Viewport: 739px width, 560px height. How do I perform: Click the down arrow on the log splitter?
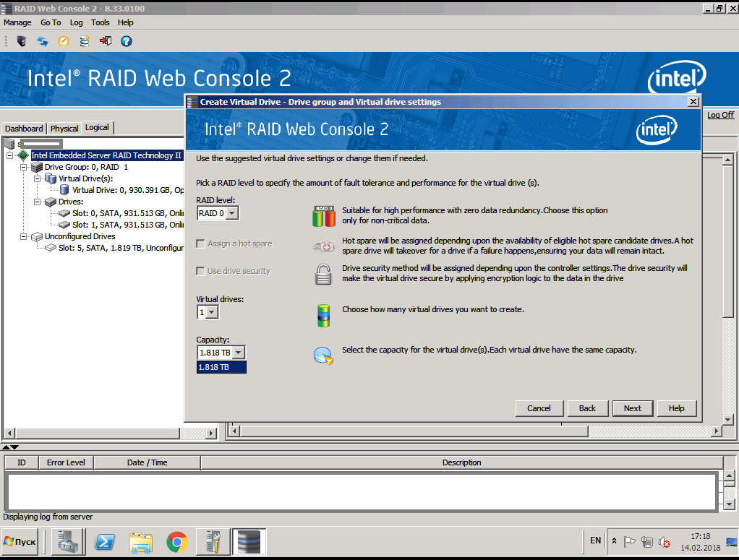click(14, 447)
